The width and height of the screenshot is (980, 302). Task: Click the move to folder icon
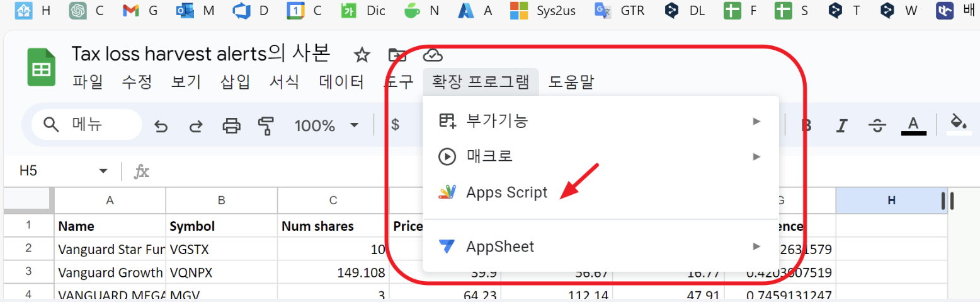[397, 55]
